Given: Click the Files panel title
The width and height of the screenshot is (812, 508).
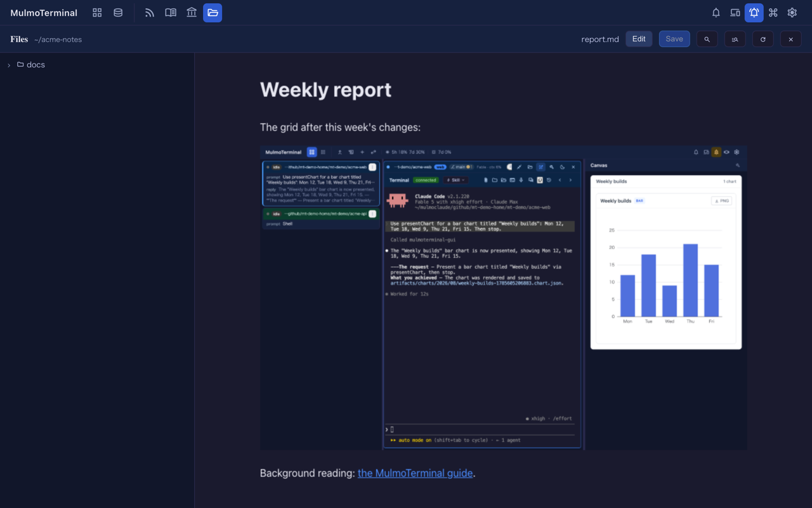Looking at the screenshot, I should (19, 39).
